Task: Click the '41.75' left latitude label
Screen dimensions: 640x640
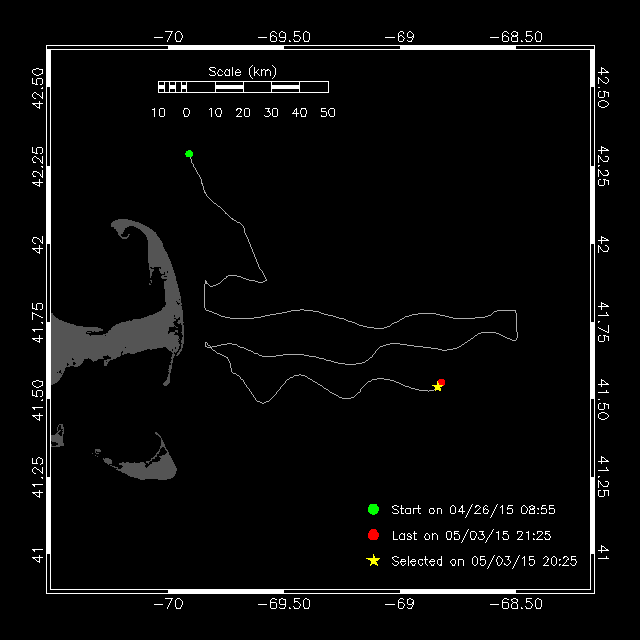Action: pyautogui.click(x=38, y=322)
